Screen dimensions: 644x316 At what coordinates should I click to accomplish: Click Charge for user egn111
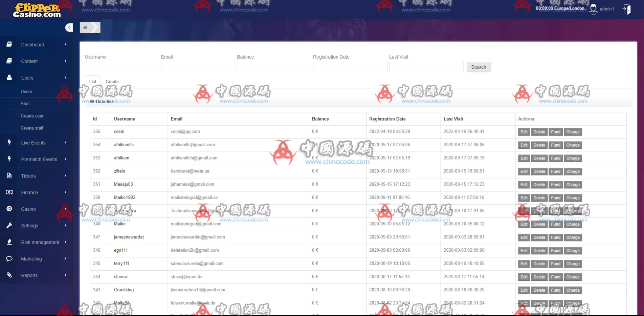pos(573,251)
